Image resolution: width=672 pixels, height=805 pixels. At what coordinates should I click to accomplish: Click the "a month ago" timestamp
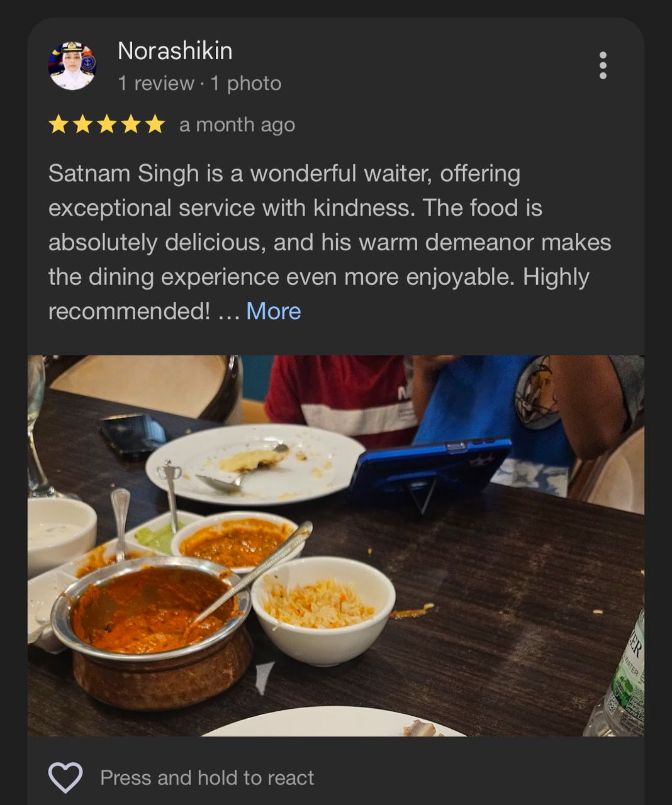[x=237, y=125]
